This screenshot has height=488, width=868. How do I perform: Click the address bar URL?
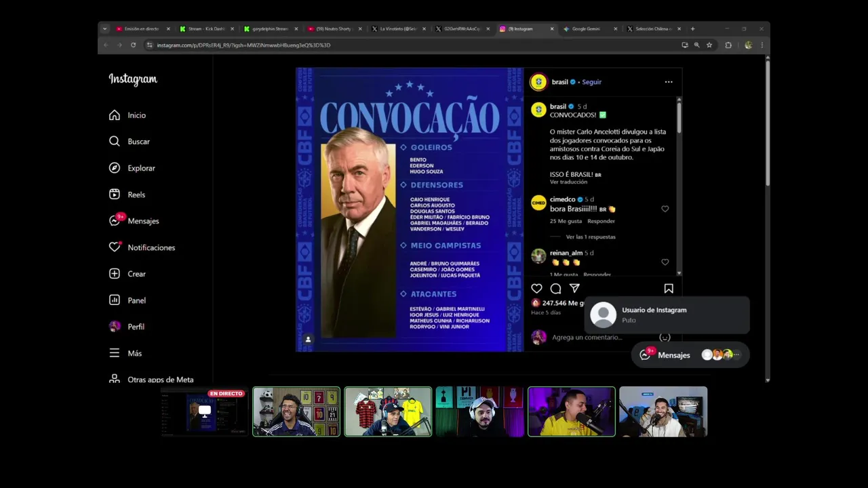pyautogui.click(x=243, y=45)
